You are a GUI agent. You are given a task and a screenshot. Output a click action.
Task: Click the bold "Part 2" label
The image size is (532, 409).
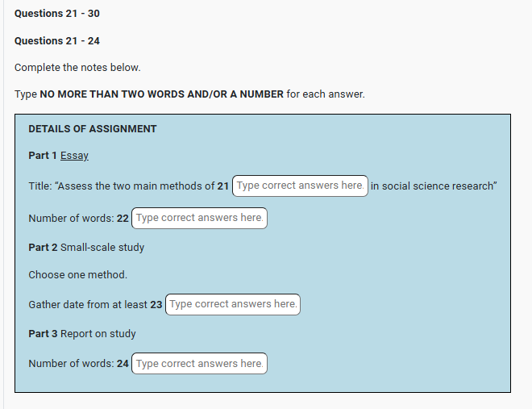(42, 247)
